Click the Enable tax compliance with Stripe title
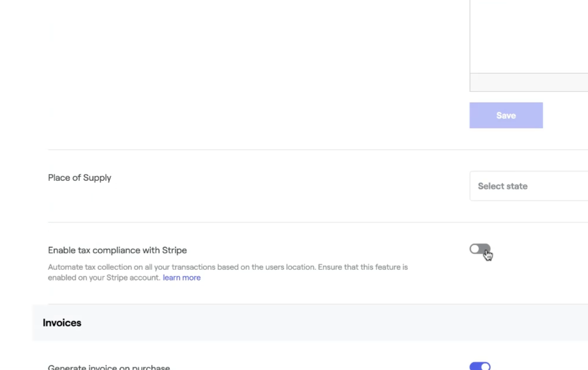Viewport: 588px width, 370px height. tap(117, 250)
